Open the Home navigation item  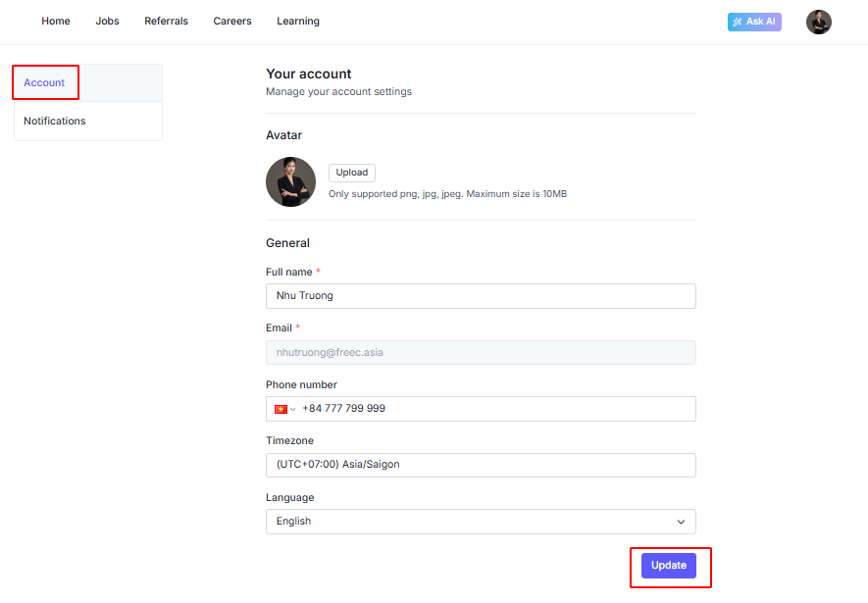coord(55,21)
